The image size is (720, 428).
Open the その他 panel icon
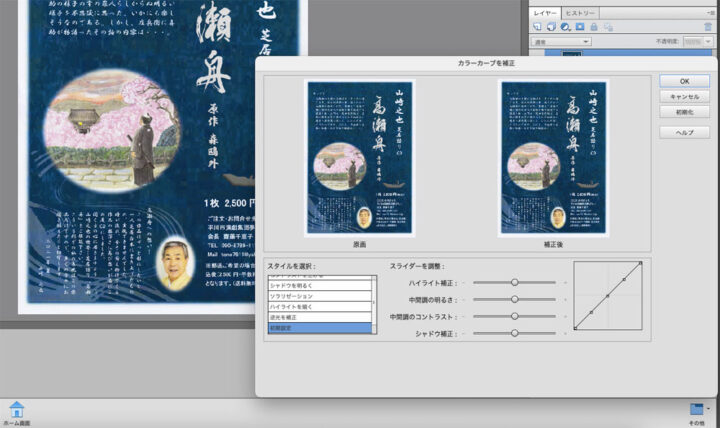pos(697,409)
